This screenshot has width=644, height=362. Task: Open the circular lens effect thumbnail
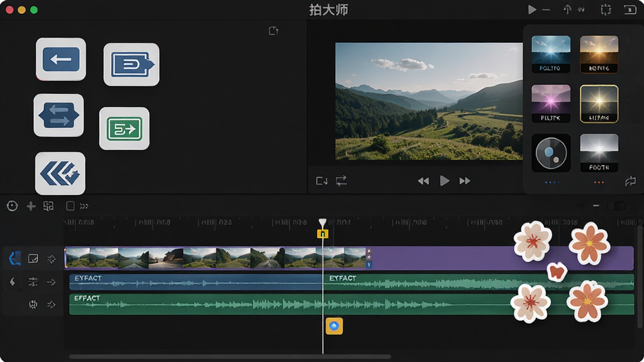pos(551,153)
